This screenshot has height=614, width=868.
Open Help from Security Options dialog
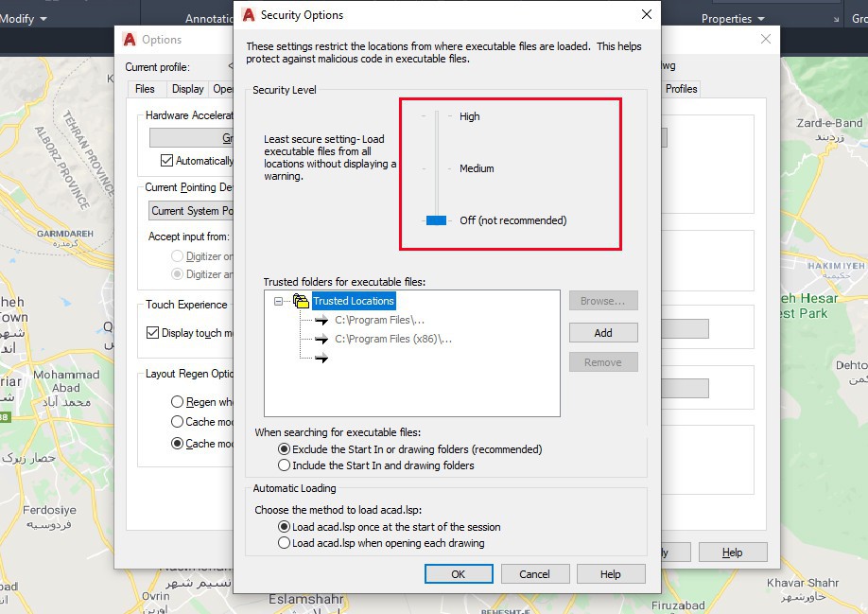click(611, 574)
